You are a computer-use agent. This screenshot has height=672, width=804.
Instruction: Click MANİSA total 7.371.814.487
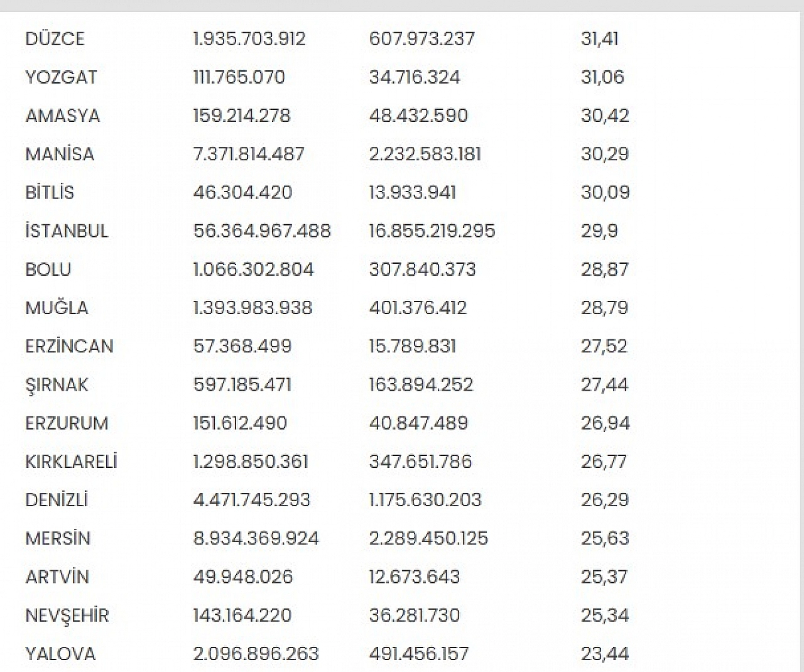point(249,154)
